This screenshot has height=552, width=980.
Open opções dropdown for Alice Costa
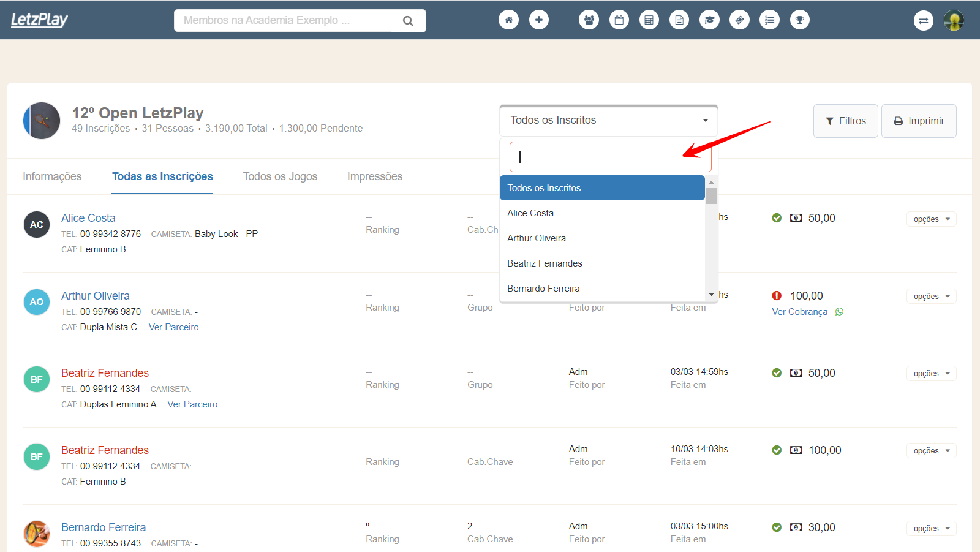tap(931, 219)
